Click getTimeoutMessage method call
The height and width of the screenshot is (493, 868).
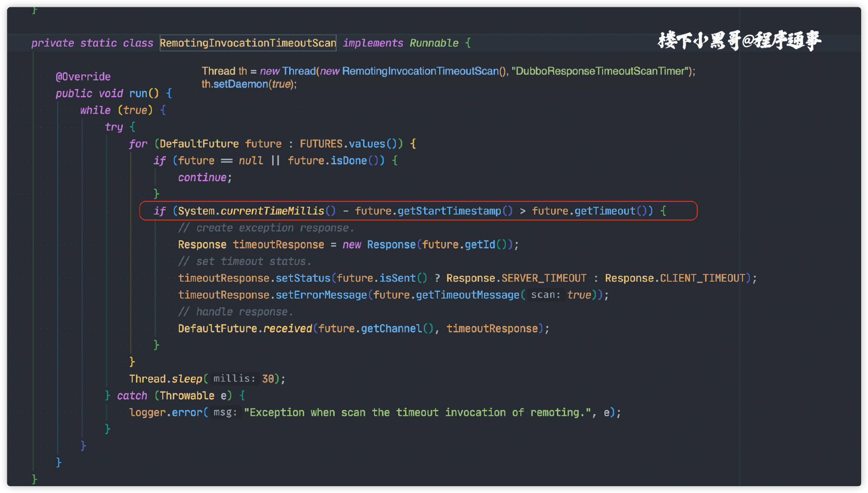coord(468,295)
